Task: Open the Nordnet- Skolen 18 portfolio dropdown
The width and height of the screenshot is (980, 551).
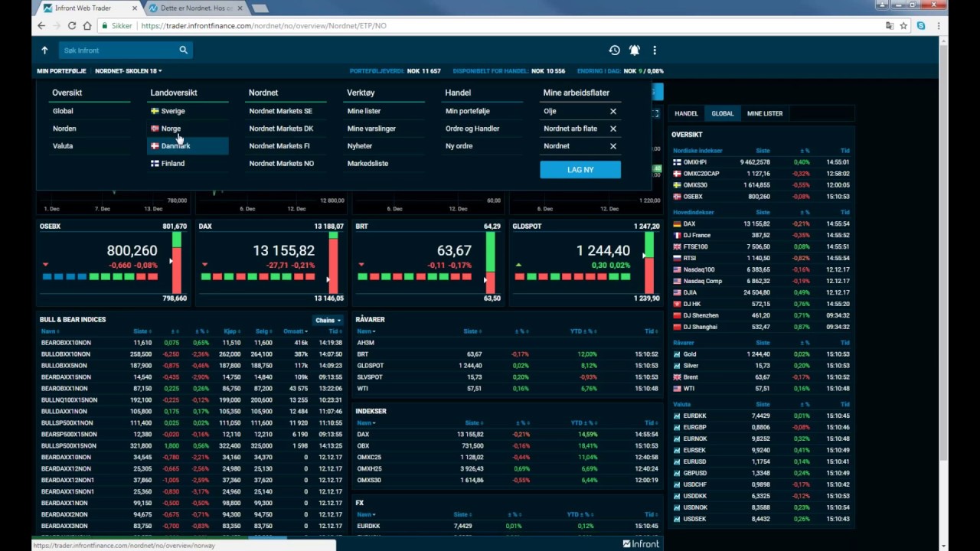Action: coord(129,71)
